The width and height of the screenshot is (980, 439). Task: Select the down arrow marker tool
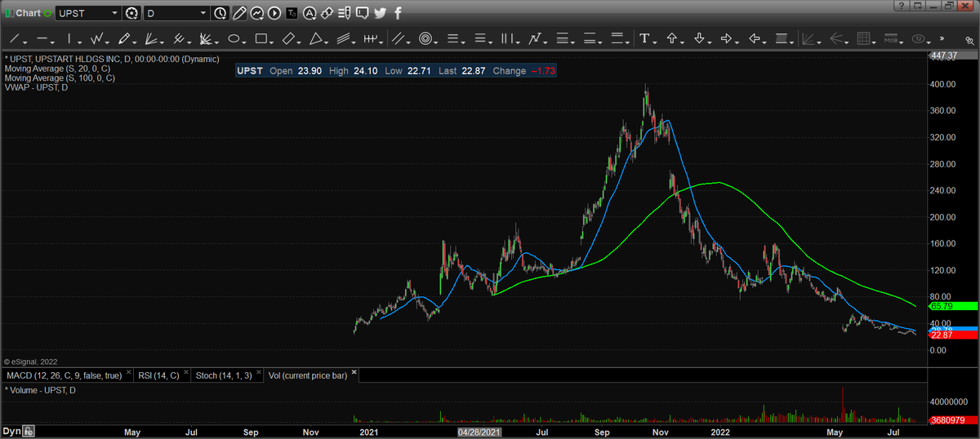pos(699,38)
